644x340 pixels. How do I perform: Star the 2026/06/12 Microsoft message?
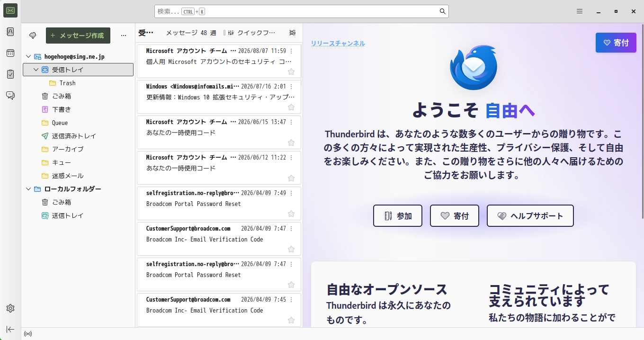coord(291,178)
